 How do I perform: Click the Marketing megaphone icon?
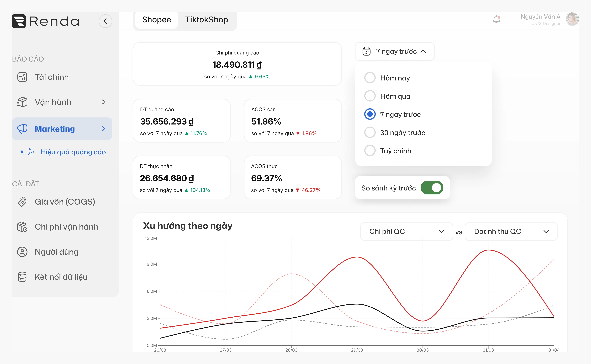click(22, 129)
